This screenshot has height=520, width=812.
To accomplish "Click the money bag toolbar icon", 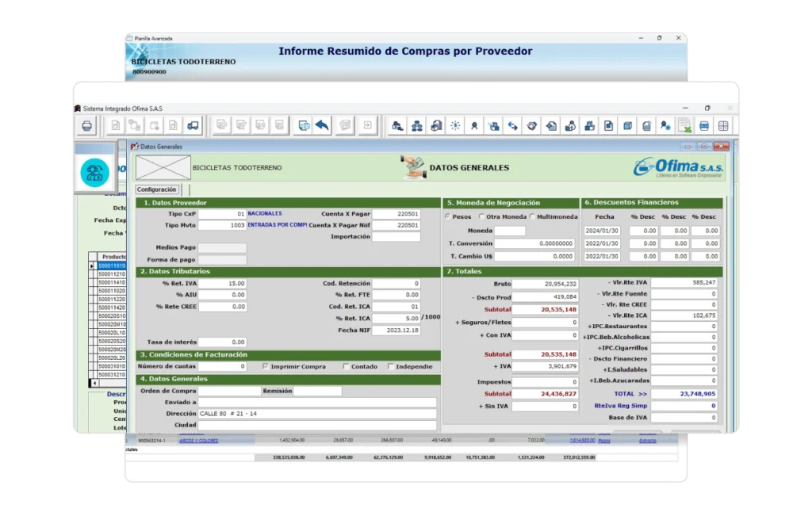I will coord(570,126).
